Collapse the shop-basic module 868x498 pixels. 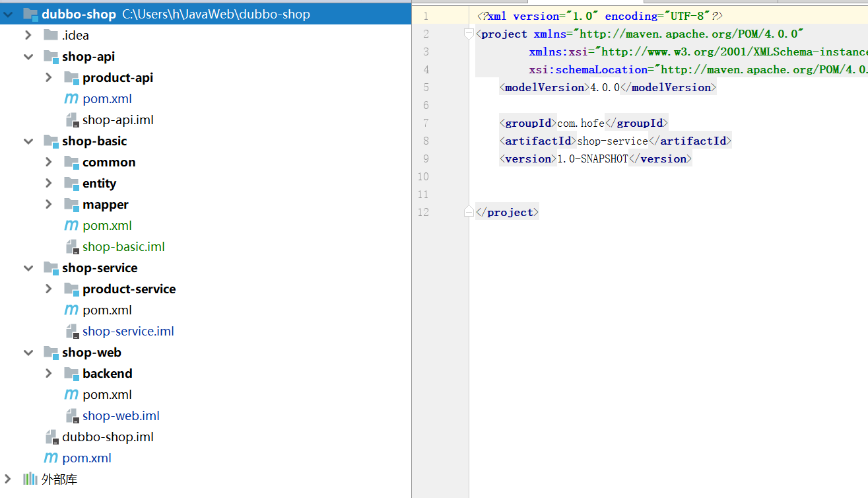28,141
